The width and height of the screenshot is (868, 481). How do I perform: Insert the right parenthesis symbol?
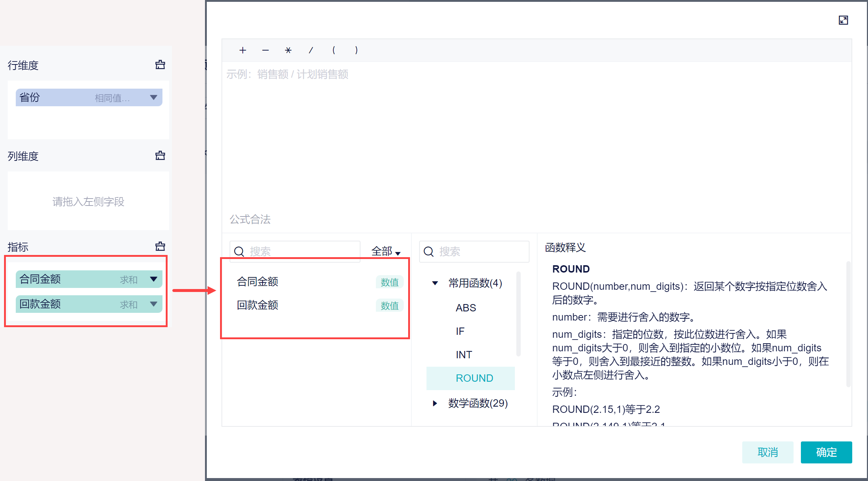356,50
